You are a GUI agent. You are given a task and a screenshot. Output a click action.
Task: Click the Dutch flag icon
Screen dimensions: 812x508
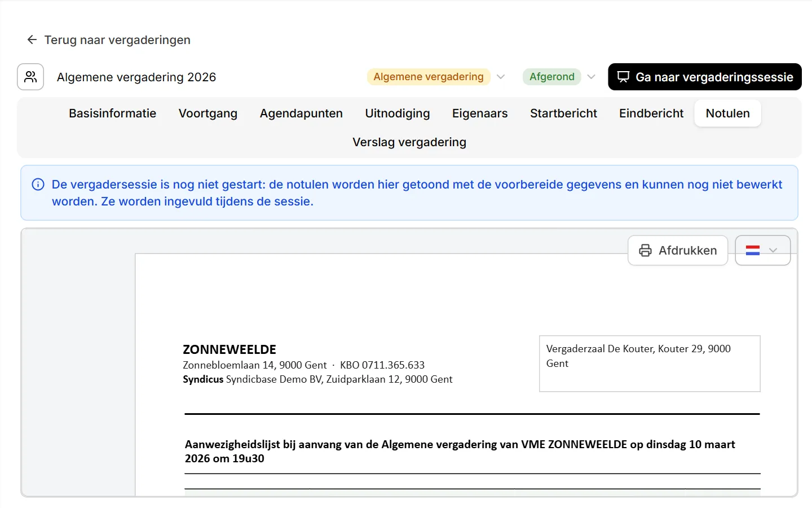point(753,251)
